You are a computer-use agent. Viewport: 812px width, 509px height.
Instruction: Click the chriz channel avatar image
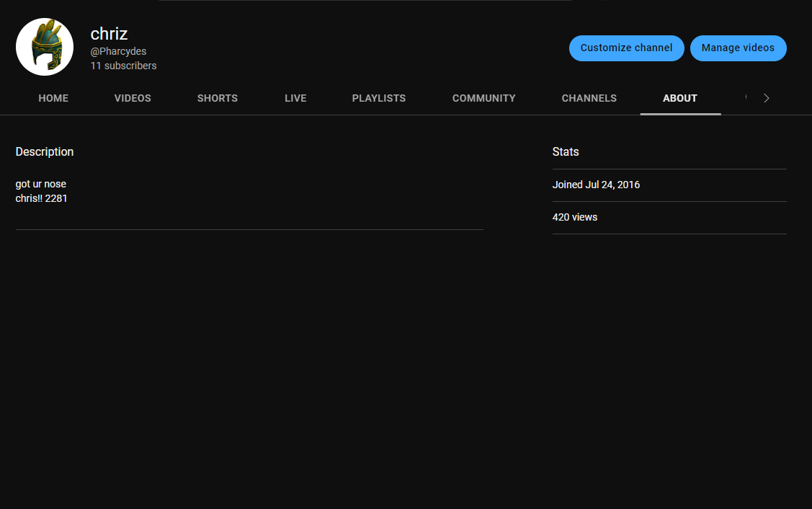coord(45,47)
